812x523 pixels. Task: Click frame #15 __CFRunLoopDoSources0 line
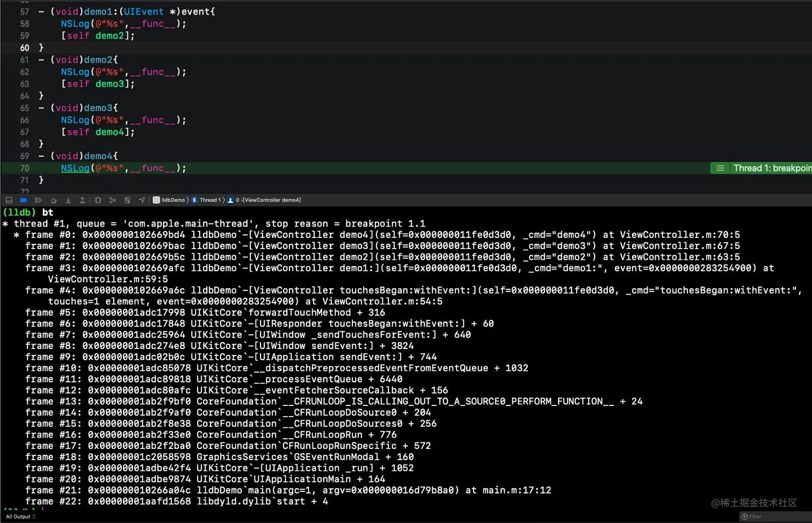point(231,424)
